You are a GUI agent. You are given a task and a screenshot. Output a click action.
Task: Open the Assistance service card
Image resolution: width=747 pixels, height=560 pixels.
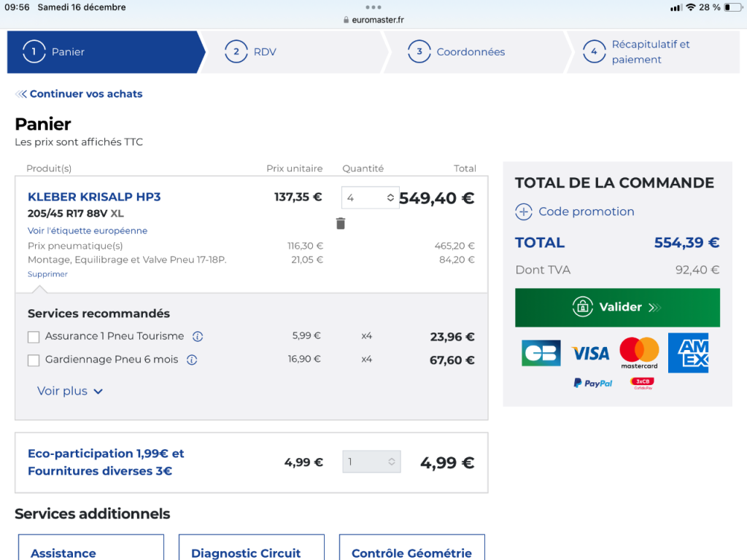pyautogui.click(x=91, y=547)
